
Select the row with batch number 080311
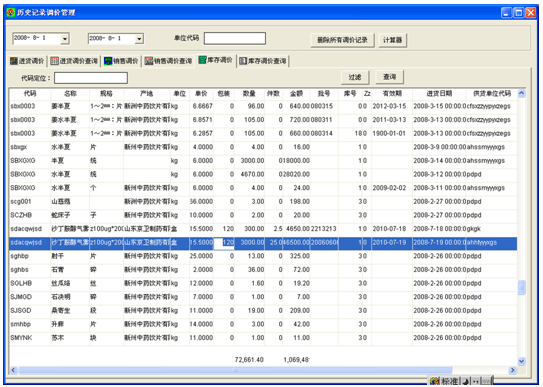tap(263, 120)
